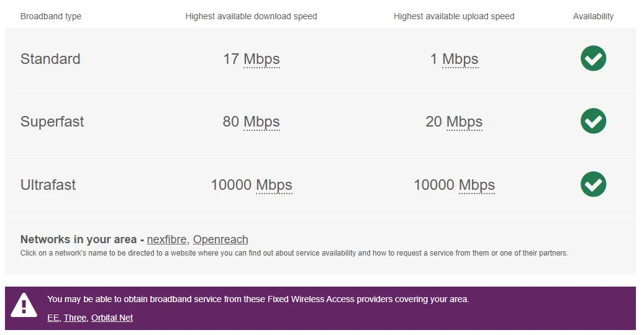Screen dimensions: 644x335
Task: Click the warning triangle icon in purple banner
Action: (x=24, y=305)
